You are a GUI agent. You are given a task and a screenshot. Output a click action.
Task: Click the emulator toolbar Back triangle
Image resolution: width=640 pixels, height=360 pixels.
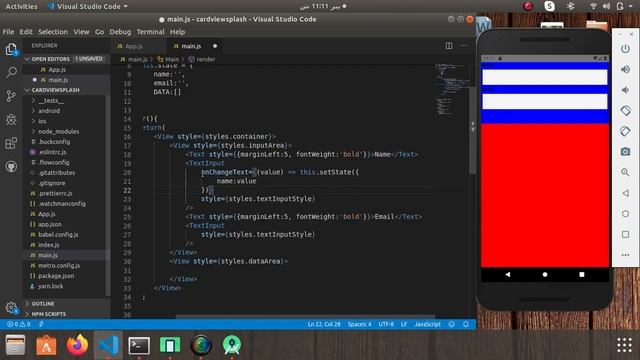click(x=625, y=193)
